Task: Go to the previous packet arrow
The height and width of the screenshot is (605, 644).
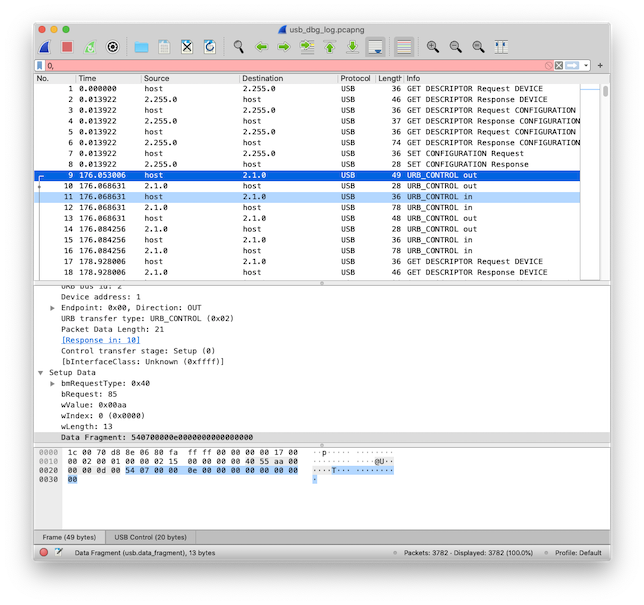Action: click(x=261, y=47)
